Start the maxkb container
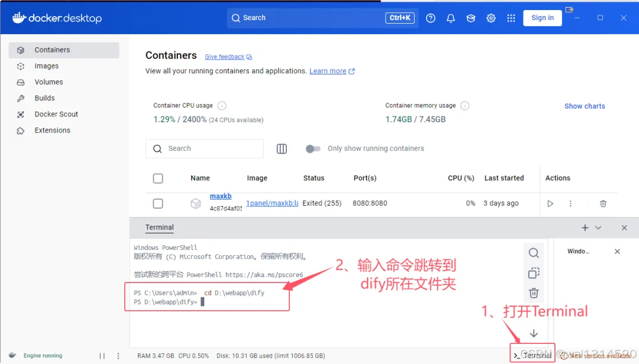The height and width of the screenshot is (364, 639). pyautogui.click(x=550, y=204)
